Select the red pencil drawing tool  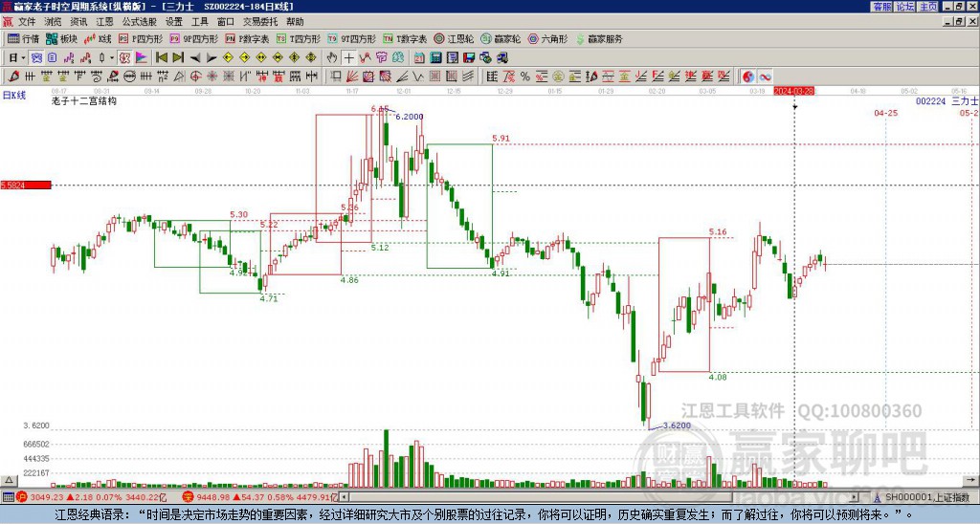pos(13,76)
